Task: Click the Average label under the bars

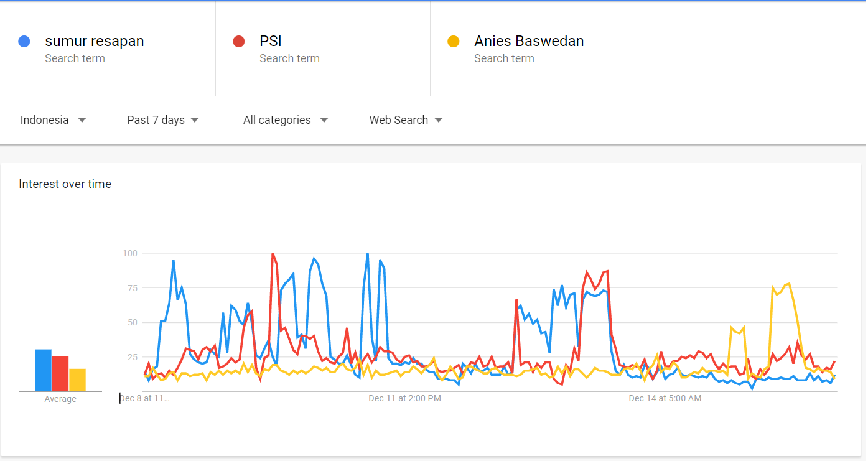Action: click(x=60, y=399)
